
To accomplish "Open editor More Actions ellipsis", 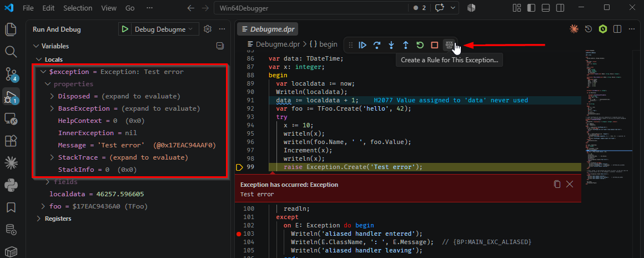I will [631, 29].
